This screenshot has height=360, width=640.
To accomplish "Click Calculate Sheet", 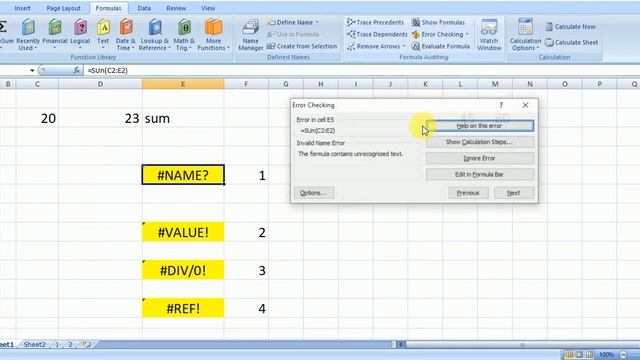I will click(x=572, y=42).
